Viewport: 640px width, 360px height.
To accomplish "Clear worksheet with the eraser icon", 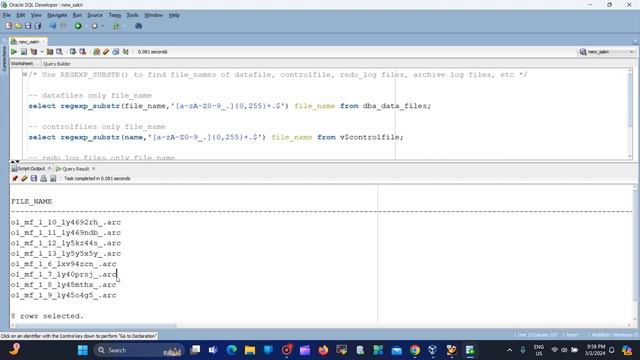I will click(x=106, y=52).
